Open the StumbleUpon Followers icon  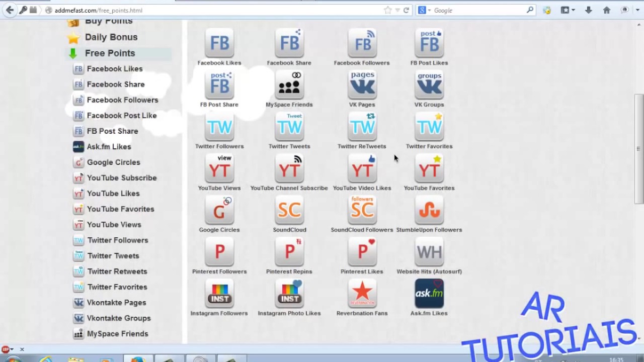coord(429,210)
